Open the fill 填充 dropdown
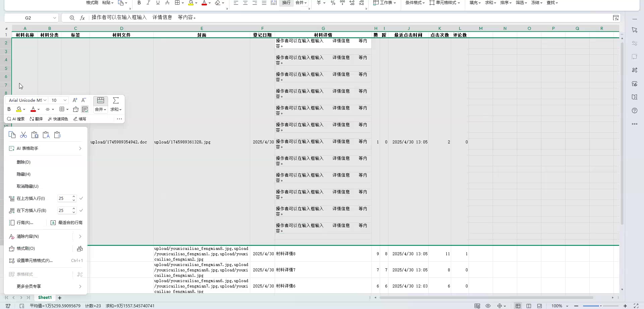 tap(475, 3)
